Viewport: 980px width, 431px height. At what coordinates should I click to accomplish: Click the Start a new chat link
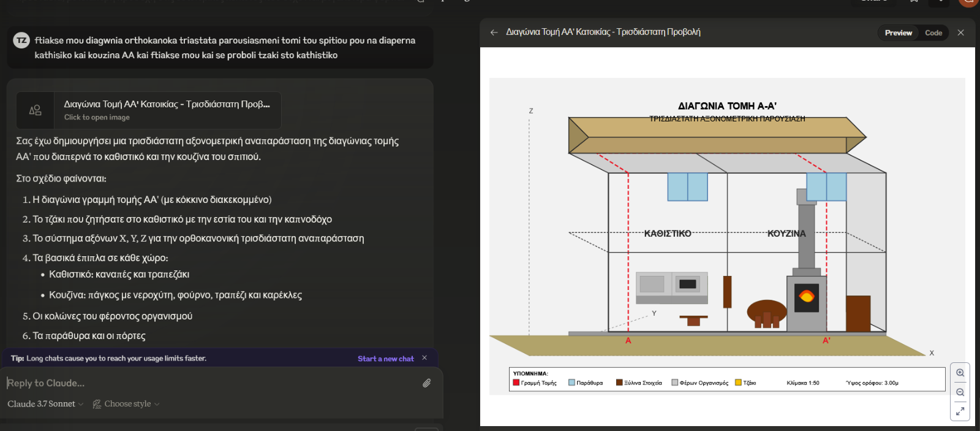(385, 359)
